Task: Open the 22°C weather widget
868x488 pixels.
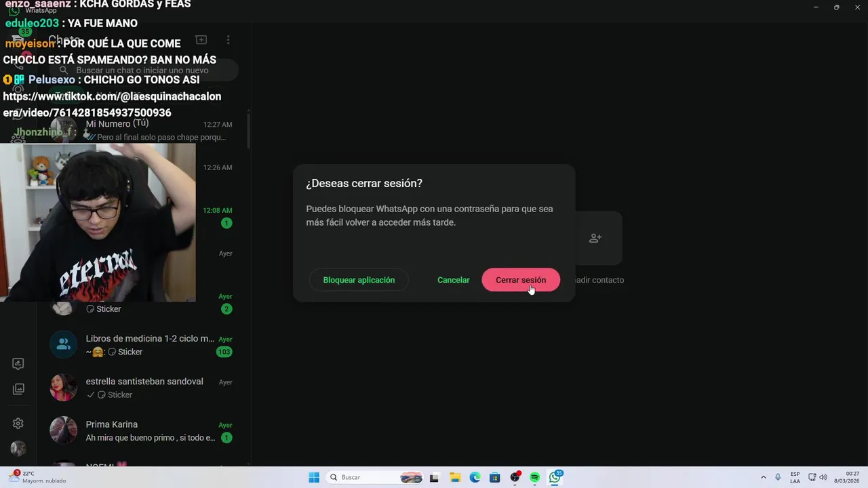Action: click(x=37, y=477)
